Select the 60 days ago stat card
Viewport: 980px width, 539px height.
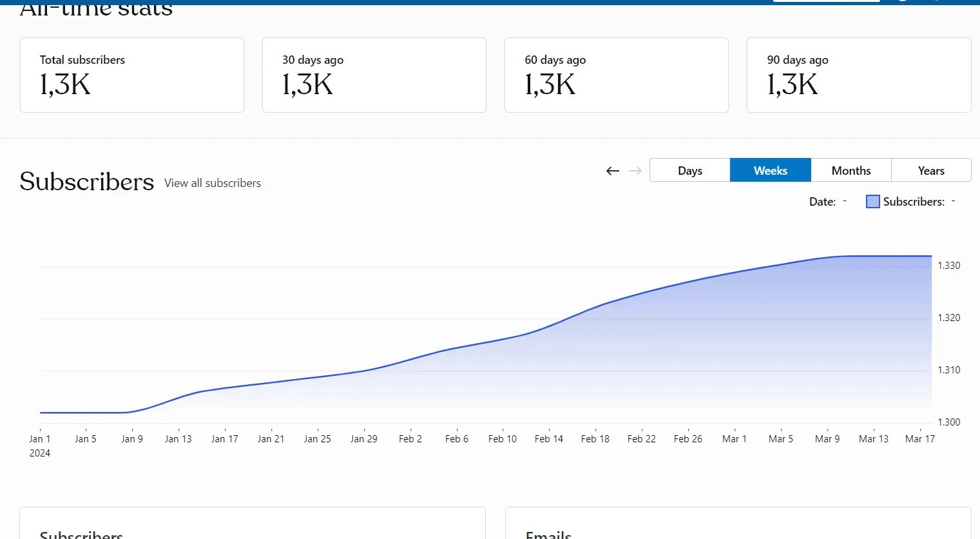[x=616, y=75]
